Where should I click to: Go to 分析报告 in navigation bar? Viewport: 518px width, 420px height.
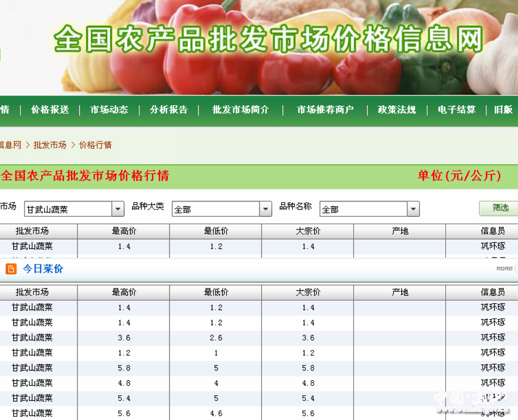168,110
